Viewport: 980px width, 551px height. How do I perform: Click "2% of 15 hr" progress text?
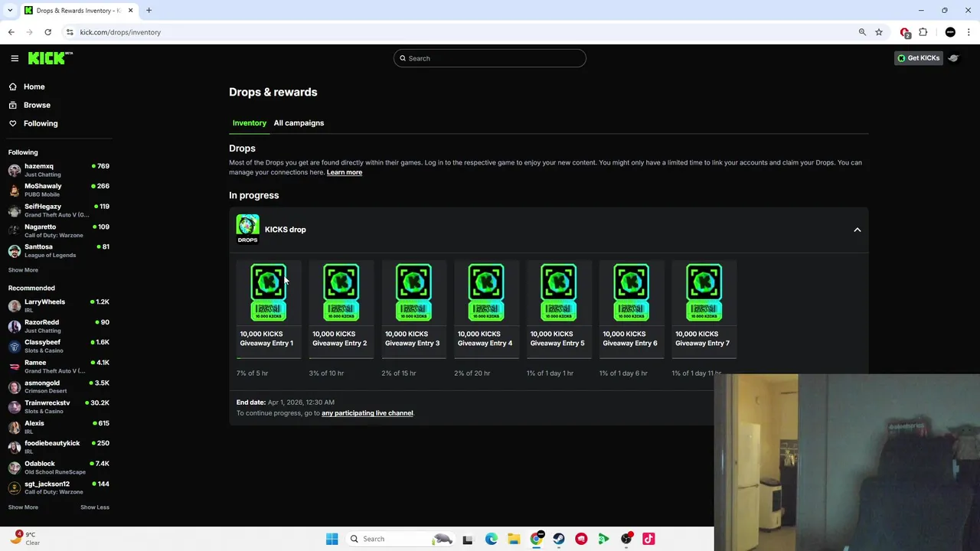399,373
